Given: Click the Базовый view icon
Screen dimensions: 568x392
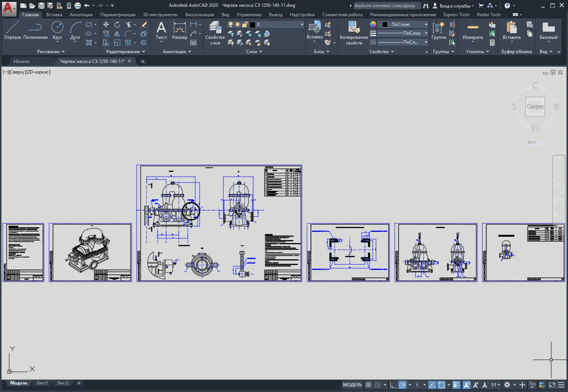Looking at the screenshot, I should click(x=548, y=30).
